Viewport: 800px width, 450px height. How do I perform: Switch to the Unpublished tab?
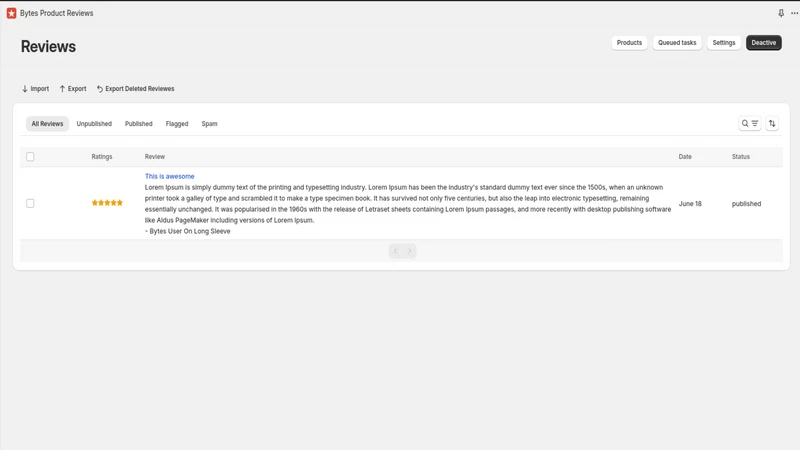tap(94, 124)
